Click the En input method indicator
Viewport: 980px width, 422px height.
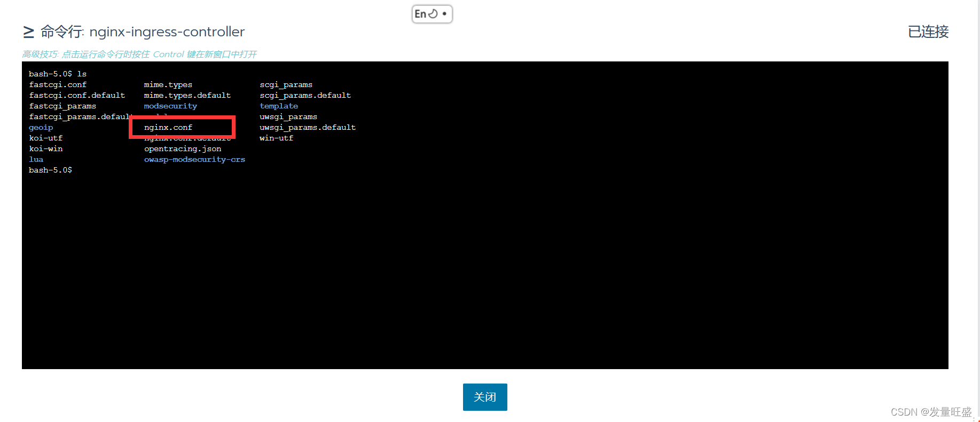pos(432,14)
